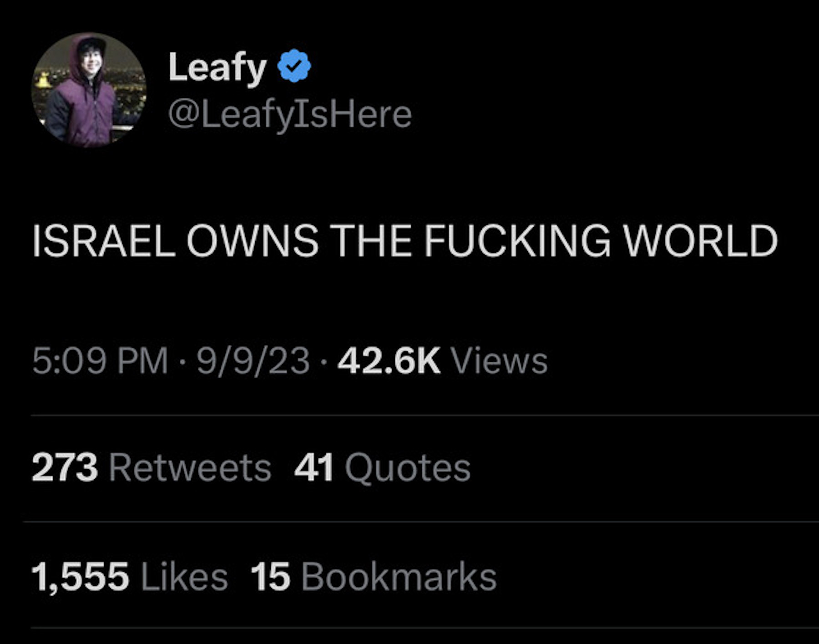Click the Leafy display name
The image size is (819, 644).
pos(217,67)
